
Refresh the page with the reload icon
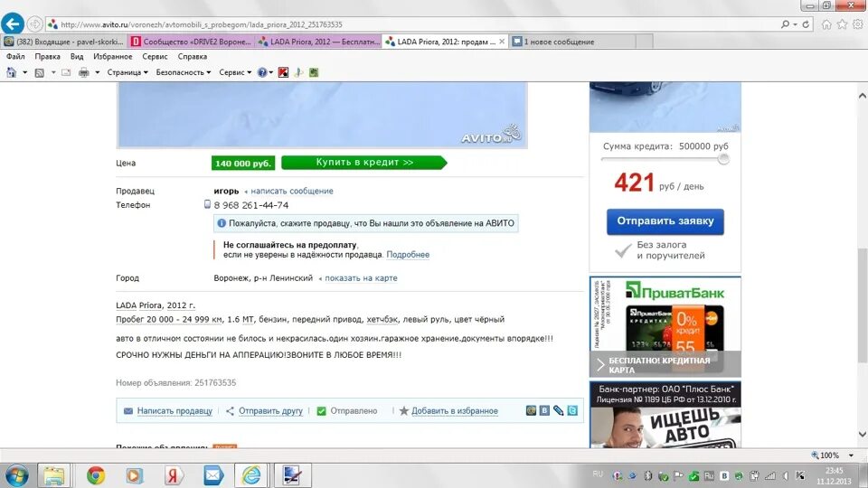pyautogui.click(x=806, y=24)
